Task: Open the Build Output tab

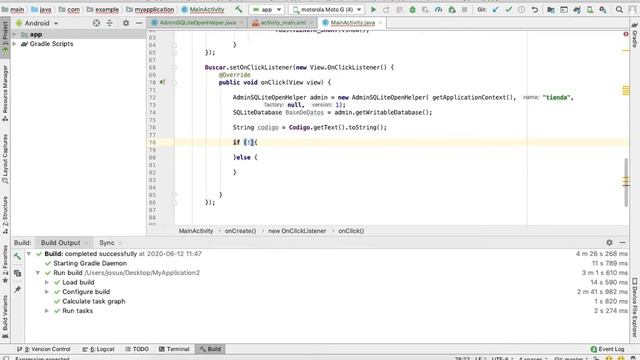Action: 60,242
